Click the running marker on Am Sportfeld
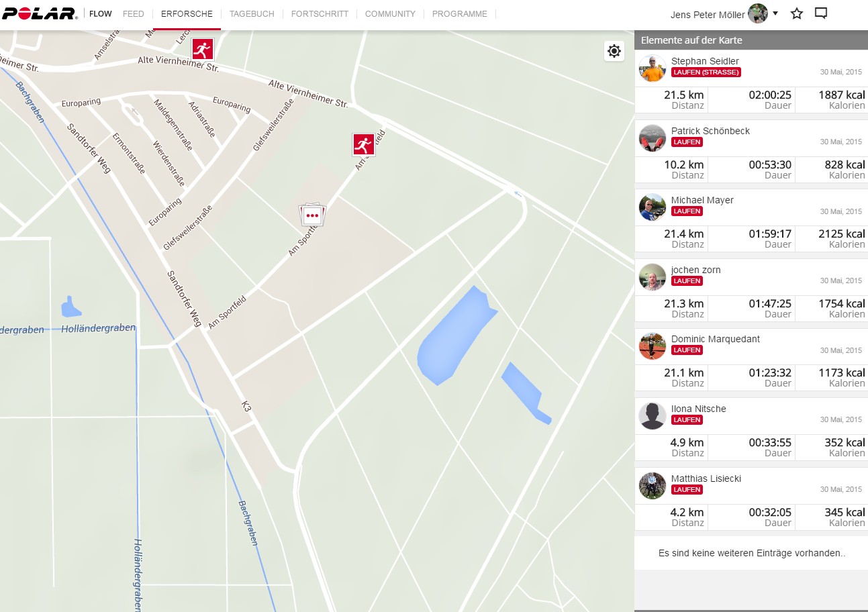The height and width of the screenshot is (612, 868). coord(363,144)
